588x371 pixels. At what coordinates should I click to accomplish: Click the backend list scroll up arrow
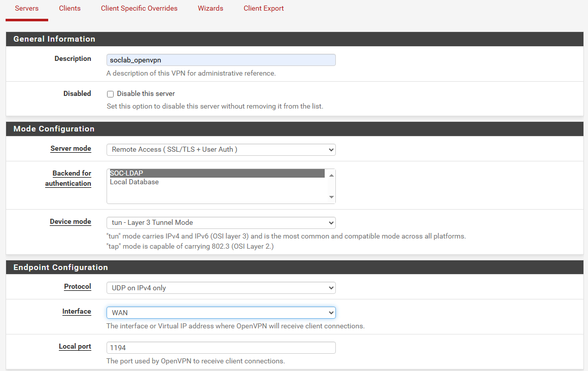(x=331, y=175)
